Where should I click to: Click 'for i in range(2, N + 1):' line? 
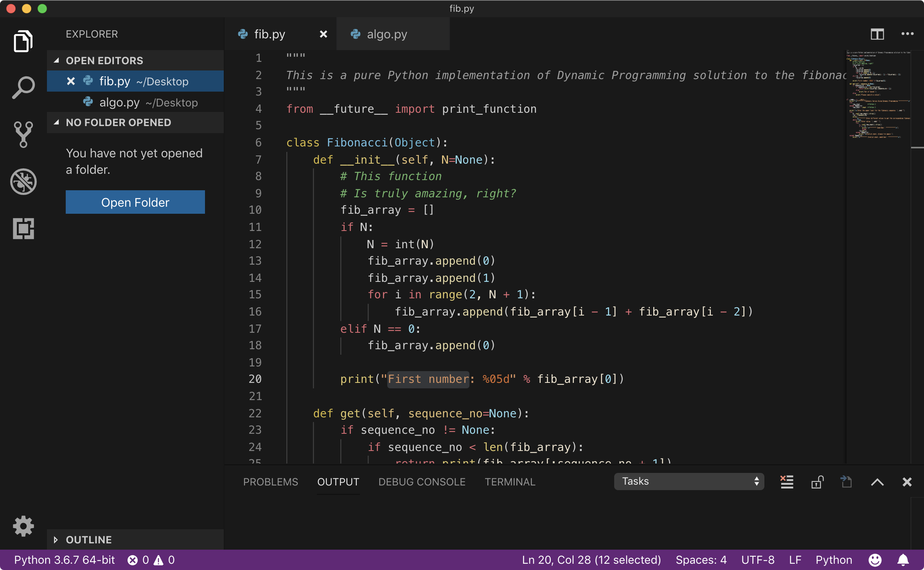click(451, 294)
